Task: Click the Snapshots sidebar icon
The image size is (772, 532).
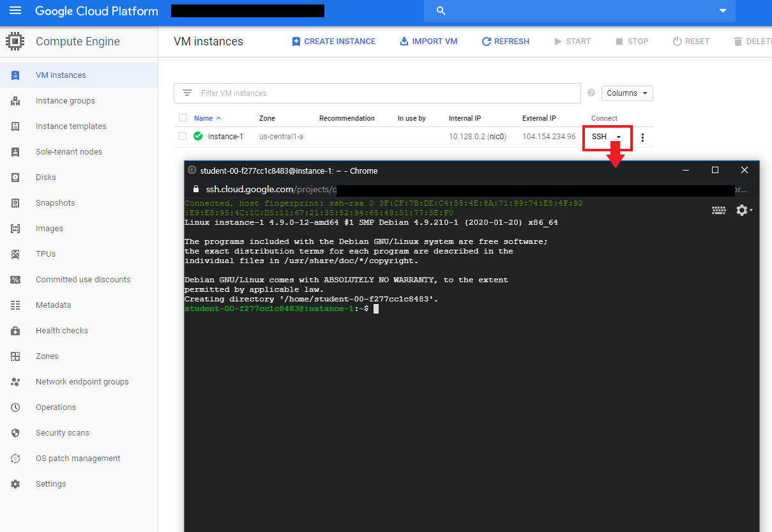Action: coord(15,203)
